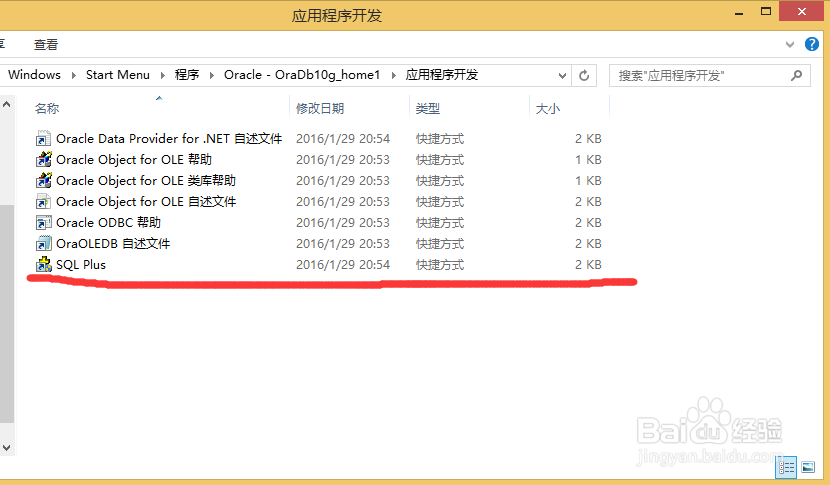830x485 pixels.
Task: Expand the arrow after Windows in the path
Action: [x=74, y=75]
